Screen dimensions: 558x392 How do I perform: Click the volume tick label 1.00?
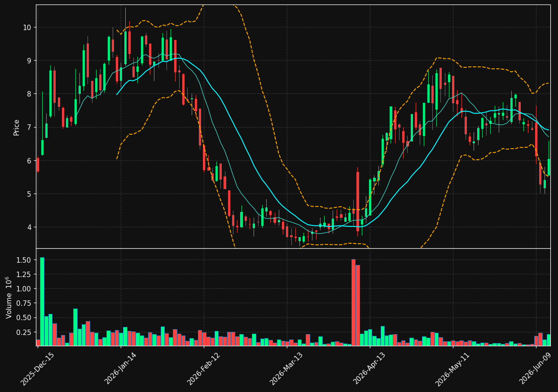[x=24, y=289]
